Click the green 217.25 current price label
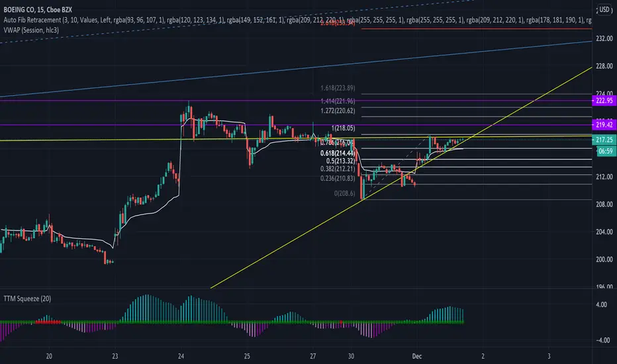Image resolution: width=617 pixels, height=364 pixels. point(604,140)
